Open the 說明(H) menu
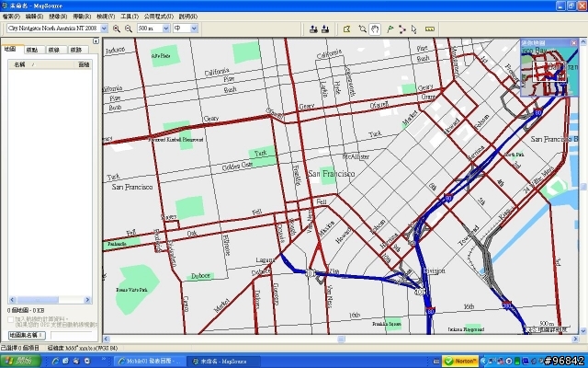Image resolution: width=588 pixels, height=368 pixels. 187,17
